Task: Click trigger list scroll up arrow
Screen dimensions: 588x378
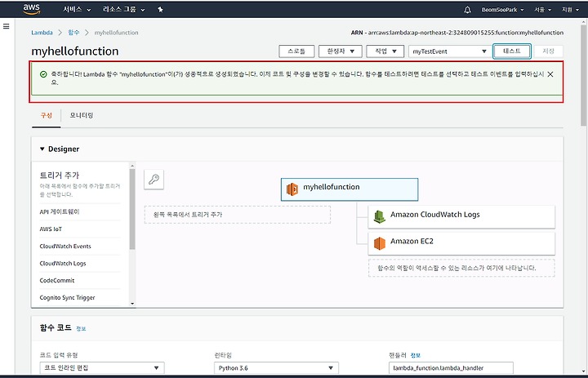Action: 132,166
